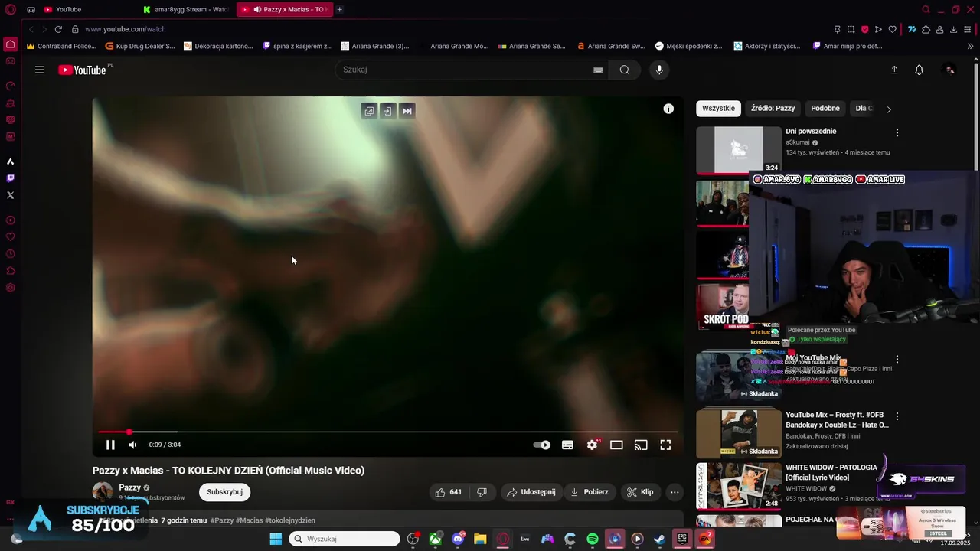Switch to theater mode view
This screenshot has height=551, width=980.
(x=616, y=445)
